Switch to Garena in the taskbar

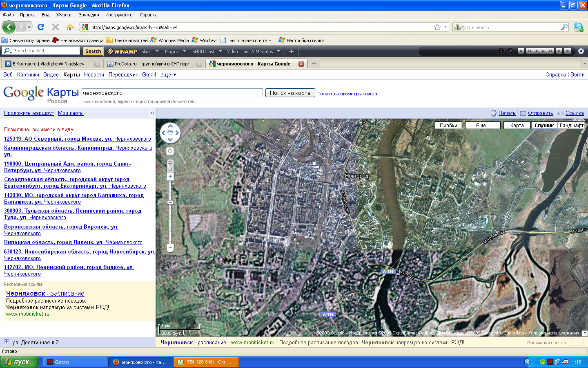pos(75,362)
